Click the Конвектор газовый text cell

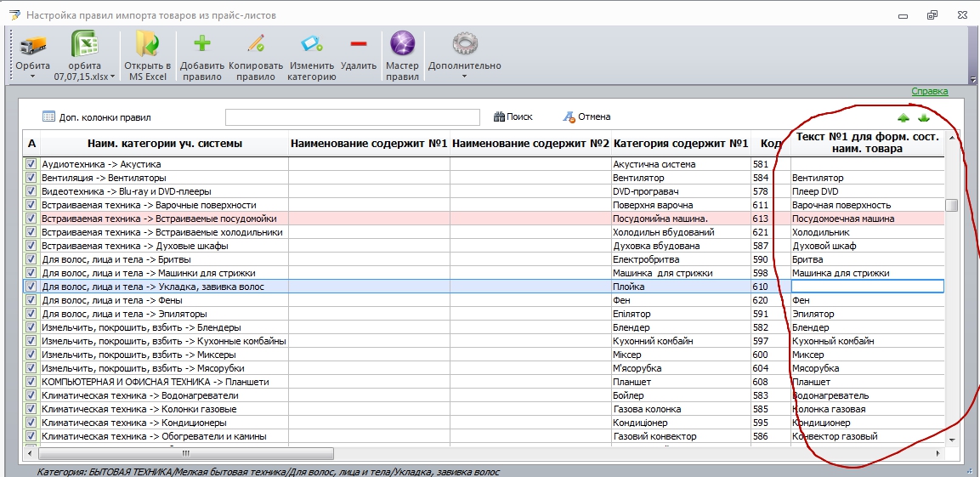(868, 436)
